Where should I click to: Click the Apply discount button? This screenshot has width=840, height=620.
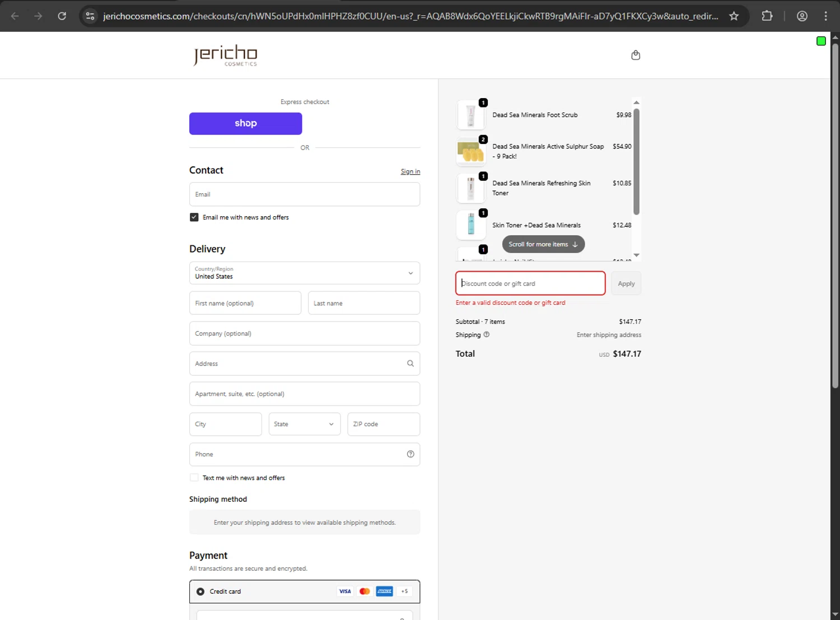626,283
